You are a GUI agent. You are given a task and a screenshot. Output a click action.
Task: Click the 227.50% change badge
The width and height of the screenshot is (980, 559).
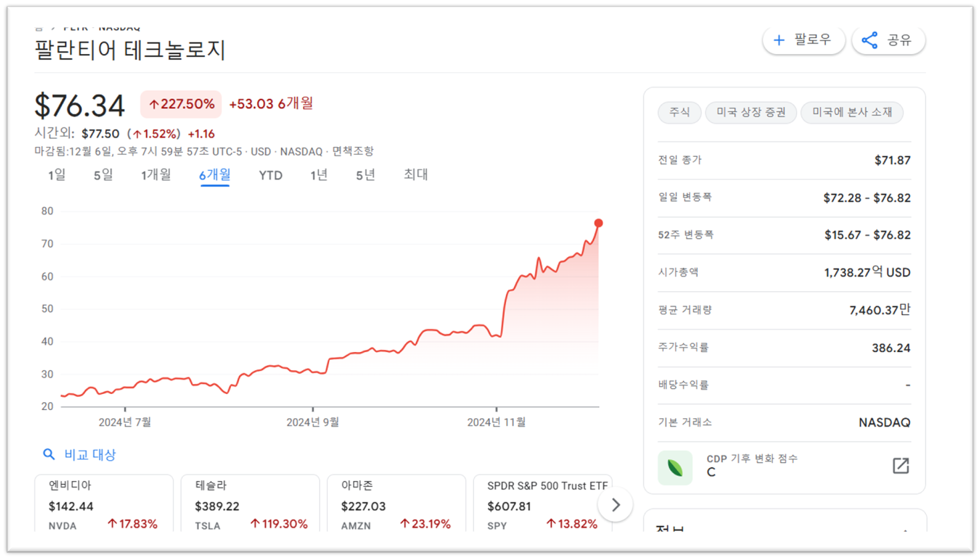point(181,104)
